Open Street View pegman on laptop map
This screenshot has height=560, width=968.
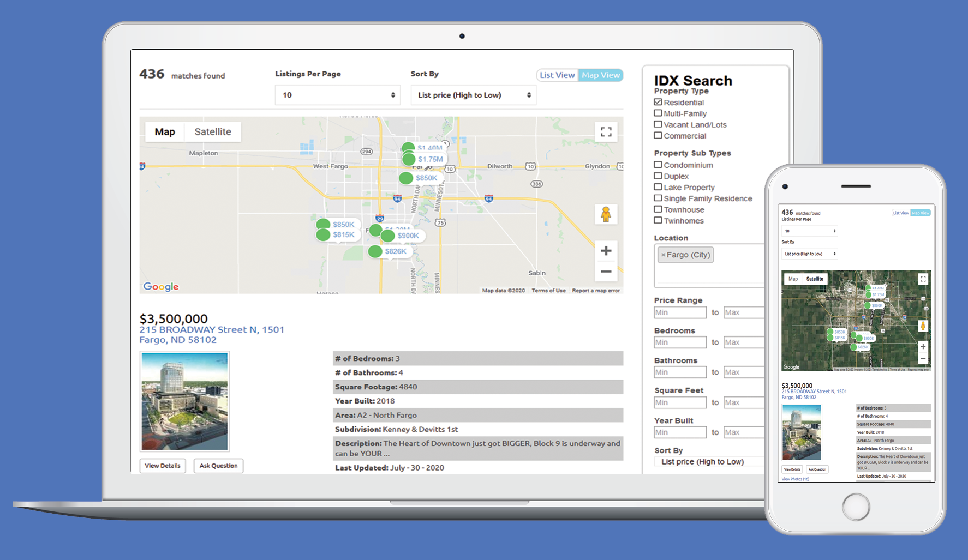click(606, 214)
